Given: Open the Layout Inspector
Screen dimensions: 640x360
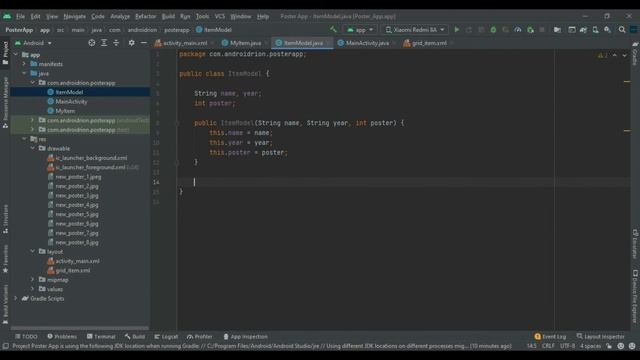Looking at the screenshot, I should pos(600,337).
